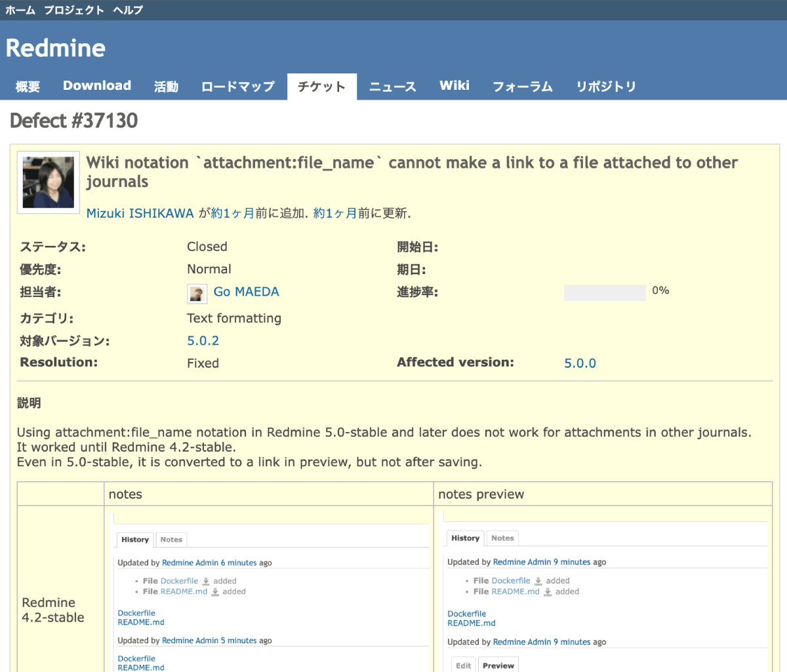Click download icon beside README.md in notes column
787x672 pixels.
215,591
